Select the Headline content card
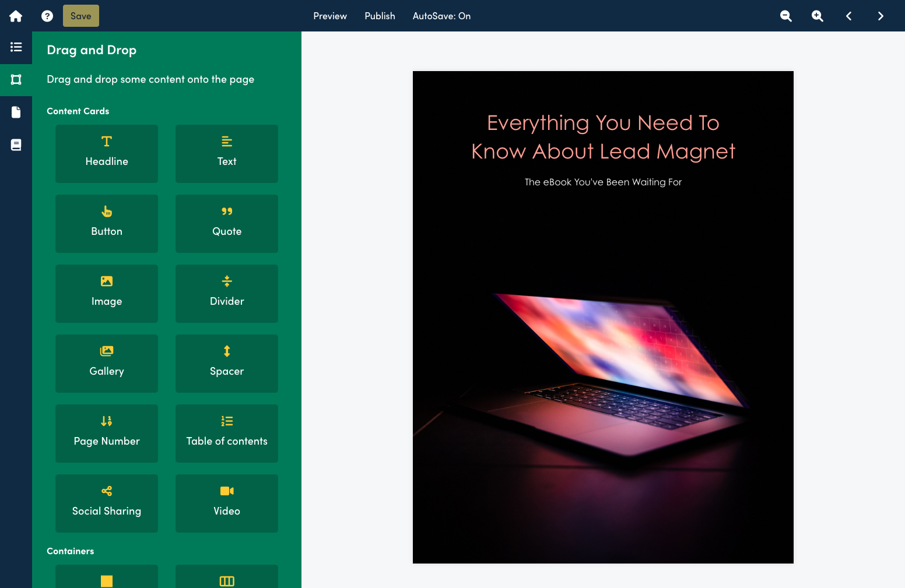Screen dimensions: 905x588 pos(107,153)
